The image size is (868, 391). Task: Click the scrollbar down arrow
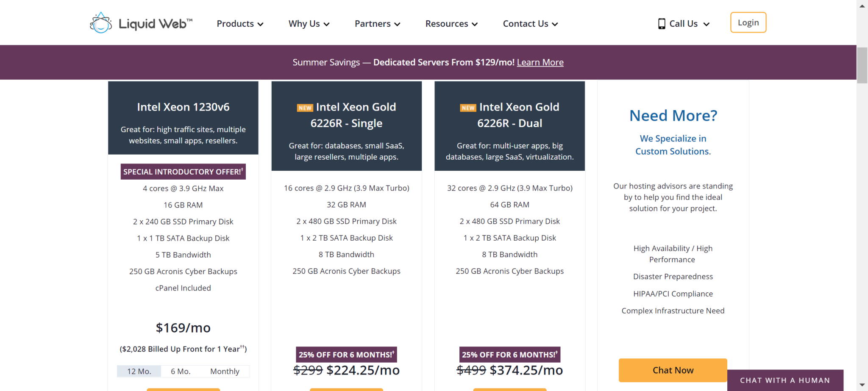(862, 385)
